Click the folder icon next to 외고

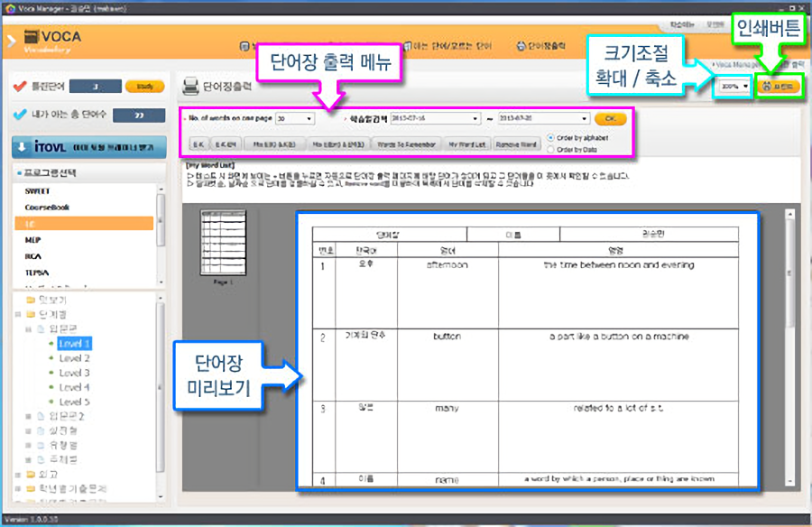(30, 472)
